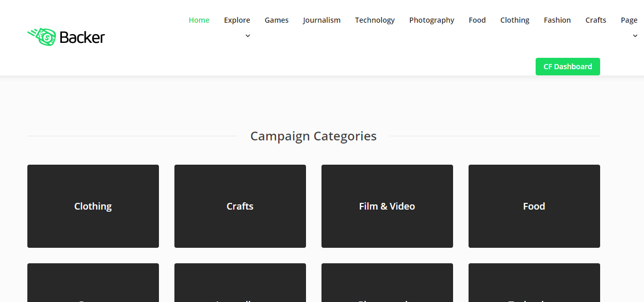Screen dimensions: 644x302
Task: Click the Page menu item
Action: [629, 20]
